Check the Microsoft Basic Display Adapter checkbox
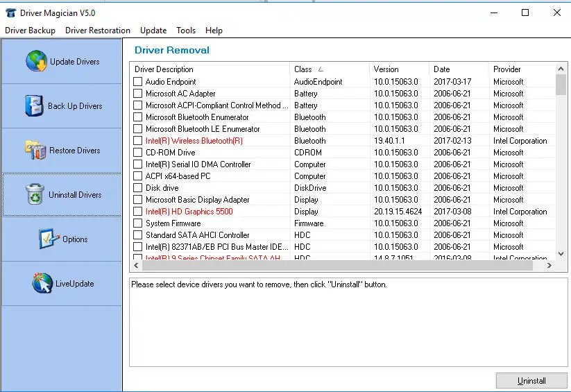571x392 pixels. coord(137,200)
